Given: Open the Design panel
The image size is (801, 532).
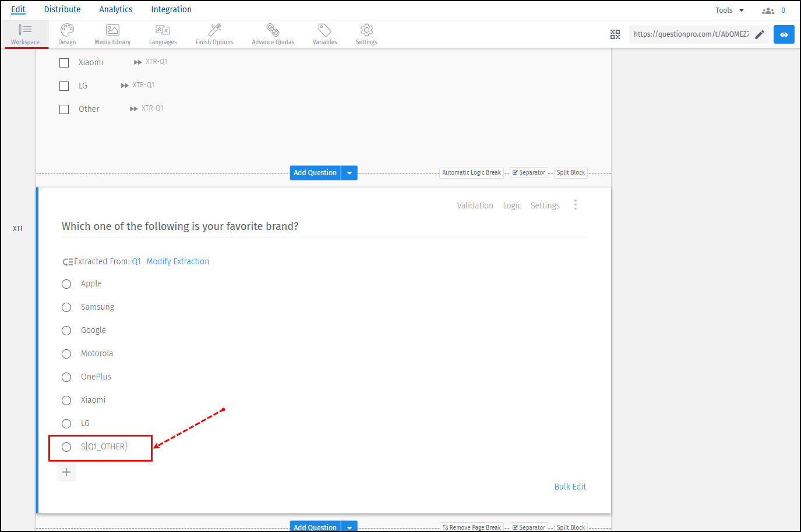Looking at the screenshot, I should click(x=66, y=34).
